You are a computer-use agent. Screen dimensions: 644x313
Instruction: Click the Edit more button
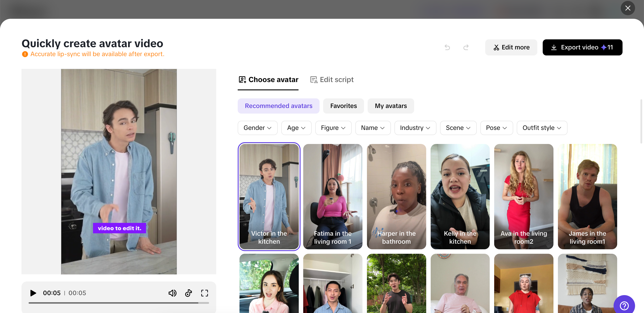point(511,47)
